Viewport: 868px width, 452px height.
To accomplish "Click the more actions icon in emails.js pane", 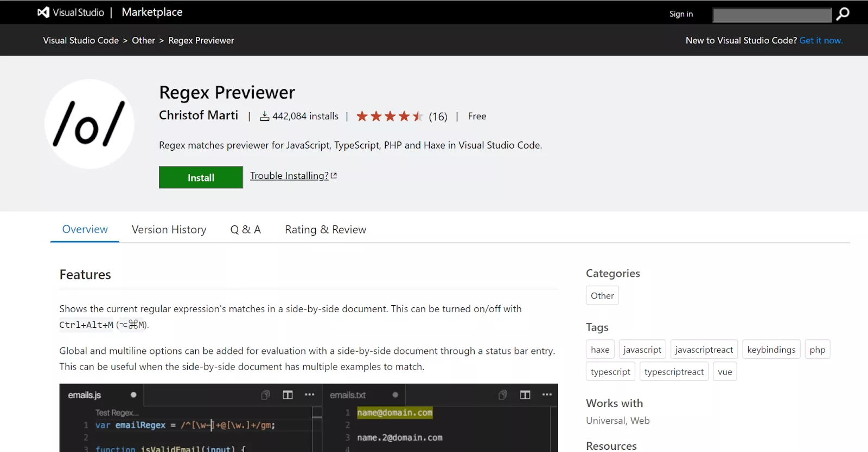I will pyautogui.click(x=310, y=395).
